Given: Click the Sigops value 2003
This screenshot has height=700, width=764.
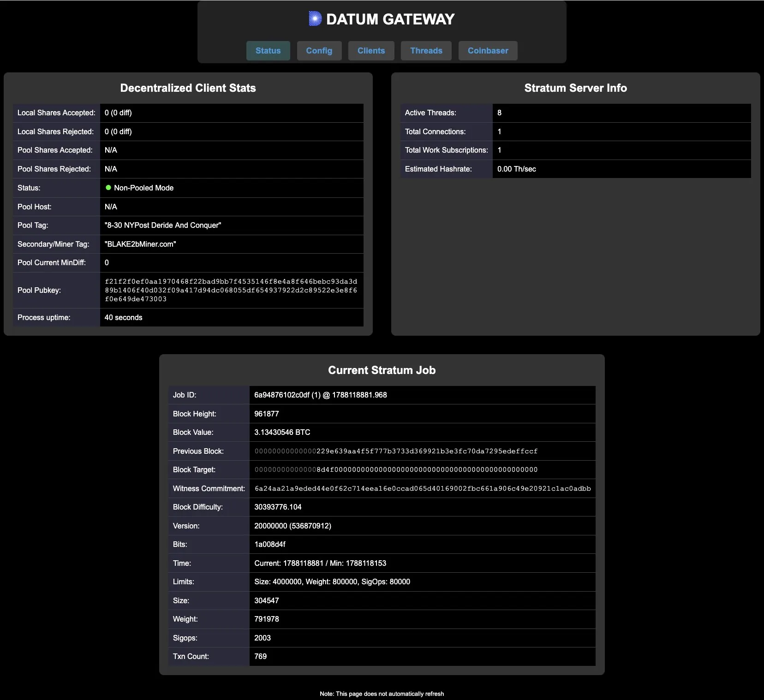Looking at the screenshot, I should [263, 638].
